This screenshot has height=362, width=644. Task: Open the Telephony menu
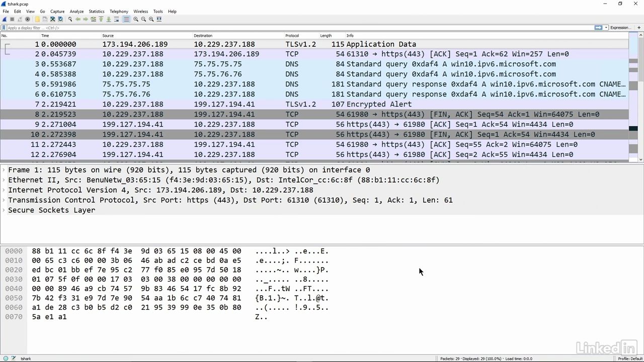[x=119, y=11]
